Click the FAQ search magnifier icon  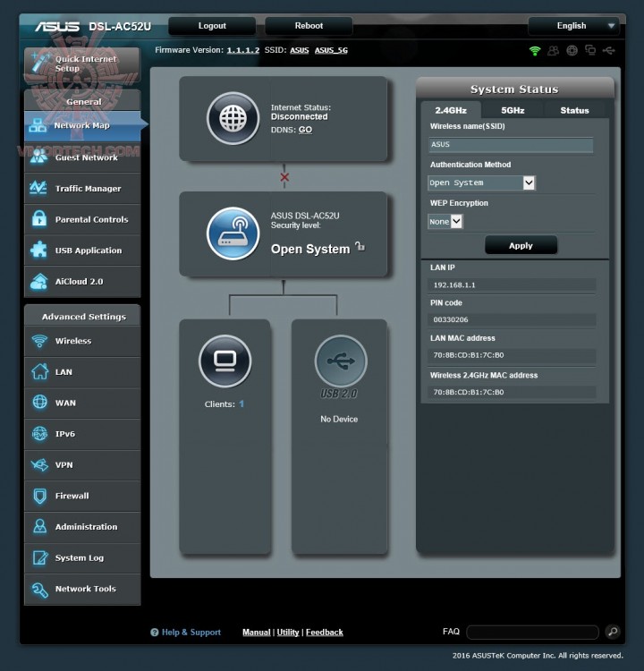[613, 632]
